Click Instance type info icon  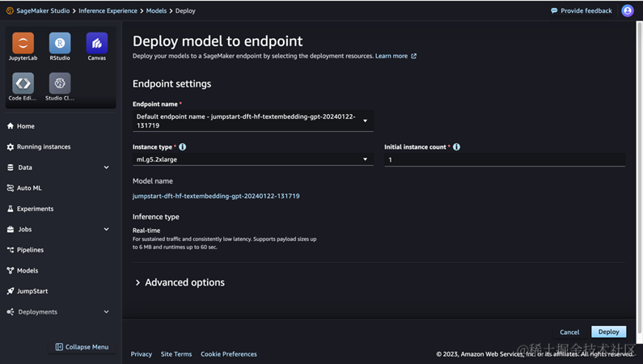pos(183,146)
